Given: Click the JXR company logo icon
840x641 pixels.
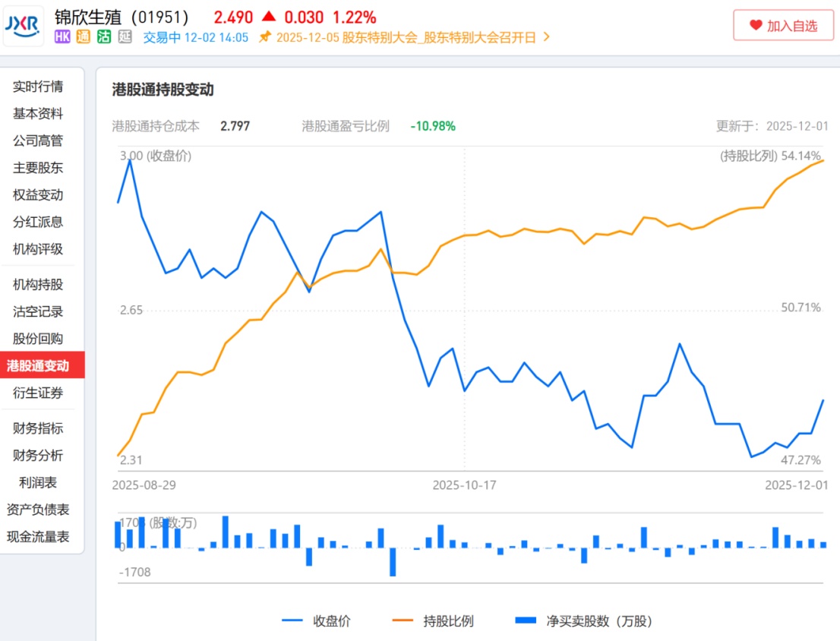Looking at the screenshot, I should click(23, 26).
